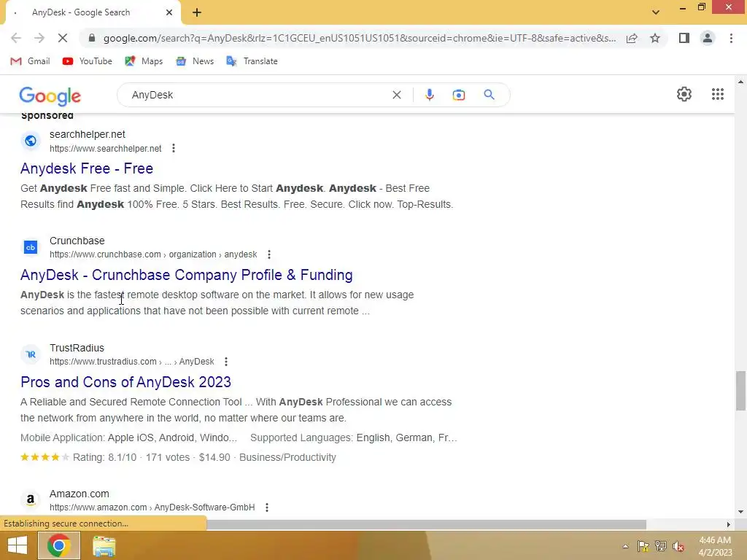This screenshot has height=560, width=747.
Task: Click the TrustRadius favicon
Action: point(31,354)
